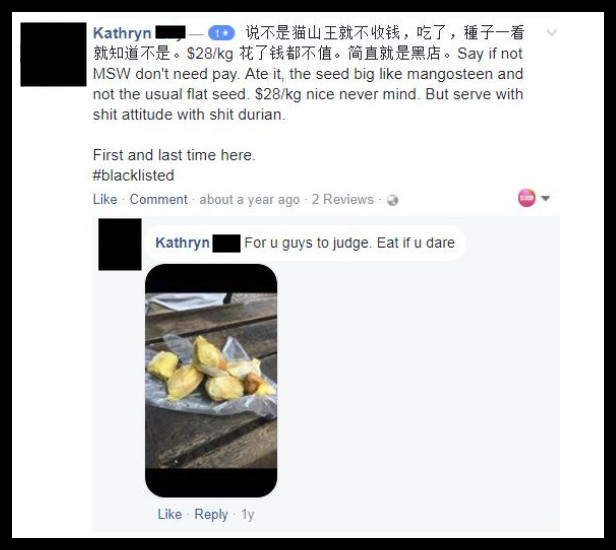Click the reviewer's blacked-out profile picture

coord(53,54)
